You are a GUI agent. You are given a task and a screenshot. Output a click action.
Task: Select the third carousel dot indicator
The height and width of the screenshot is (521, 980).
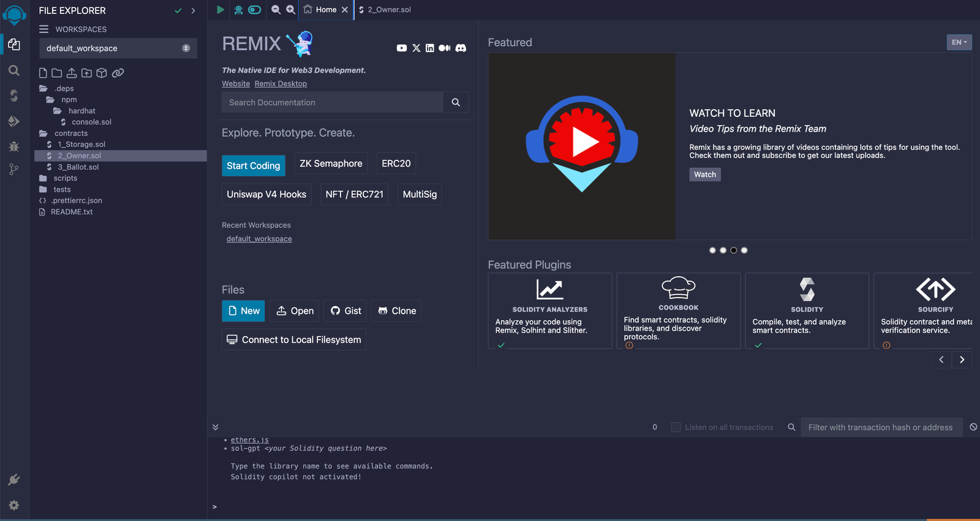click(734, 250)
